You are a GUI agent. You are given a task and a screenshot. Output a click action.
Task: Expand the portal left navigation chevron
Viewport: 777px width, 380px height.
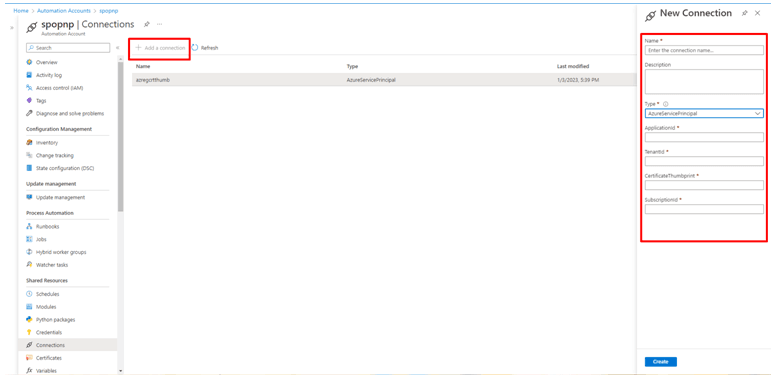pos(11,28)
